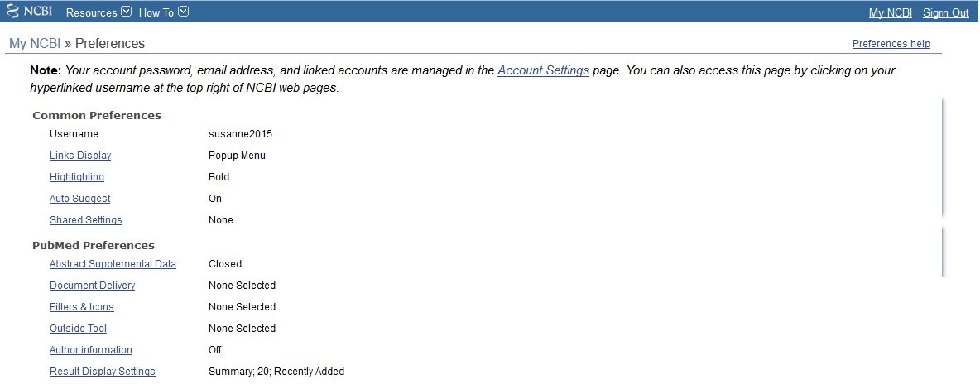Viewport: 980px width, 389px height.
Task: Open Filters & Icons preference
Action: [x=82, y=307]
